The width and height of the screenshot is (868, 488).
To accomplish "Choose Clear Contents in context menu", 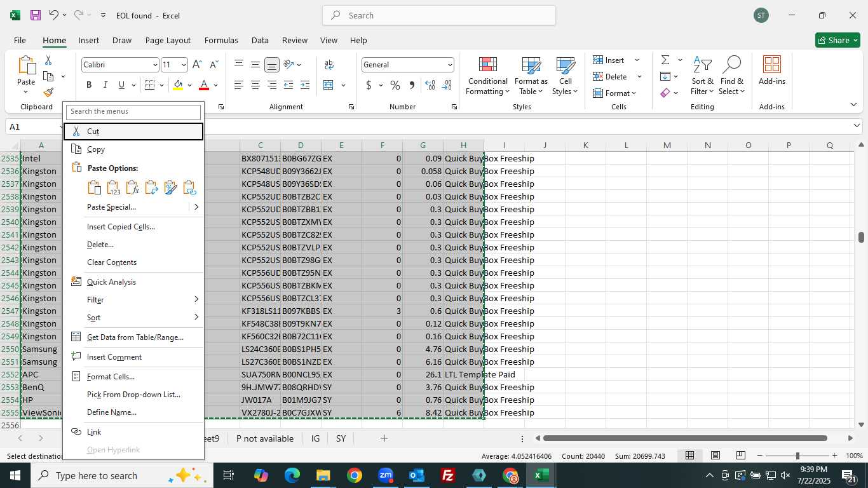I will (133, 262).
